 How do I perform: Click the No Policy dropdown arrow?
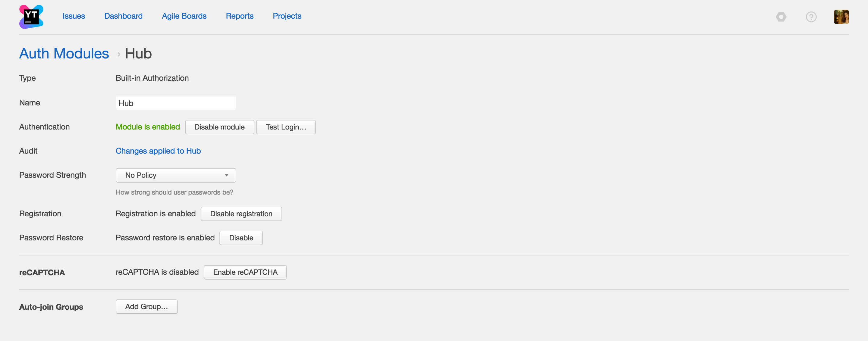[226, 175]
